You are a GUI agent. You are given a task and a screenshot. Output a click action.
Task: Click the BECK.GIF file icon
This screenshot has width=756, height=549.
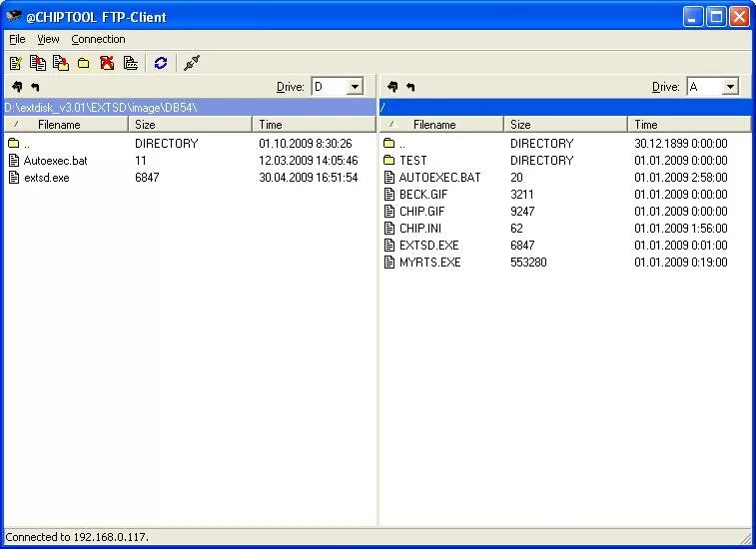click(389, 195)
